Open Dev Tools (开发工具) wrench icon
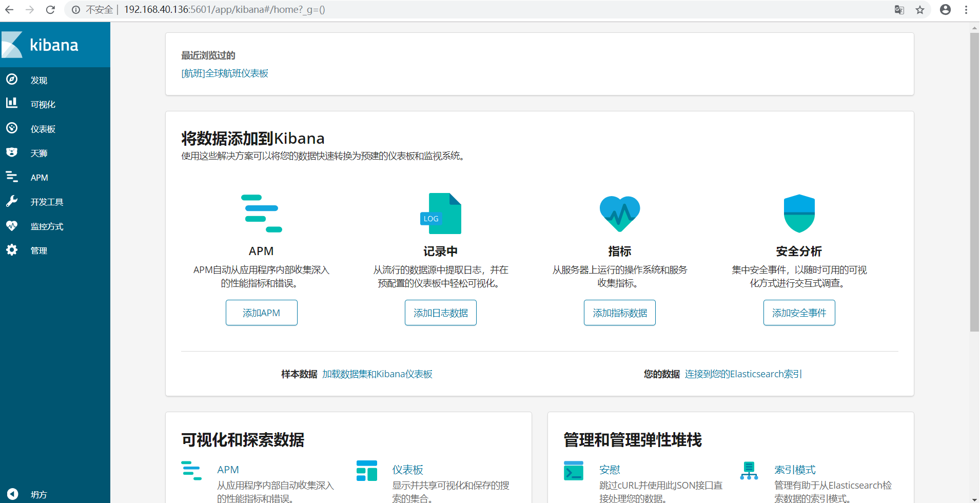Image resolution: width=980 pixels, height=503 pixels. point(12,201)
